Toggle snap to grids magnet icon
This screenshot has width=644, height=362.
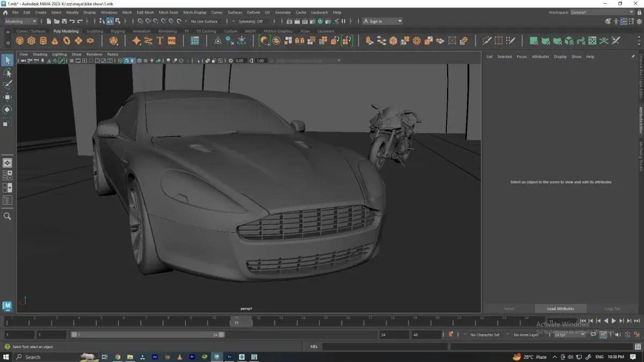(140, 21)
